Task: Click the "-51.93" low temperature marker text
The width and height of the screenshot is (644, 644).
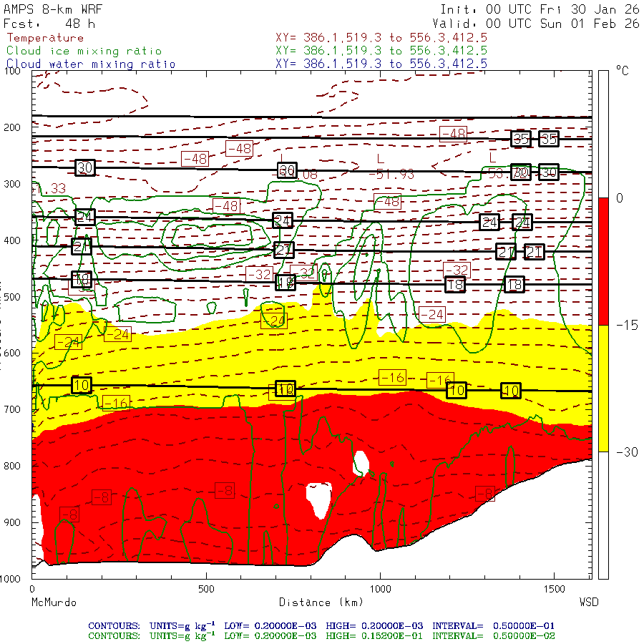Action: coord(391,174)
